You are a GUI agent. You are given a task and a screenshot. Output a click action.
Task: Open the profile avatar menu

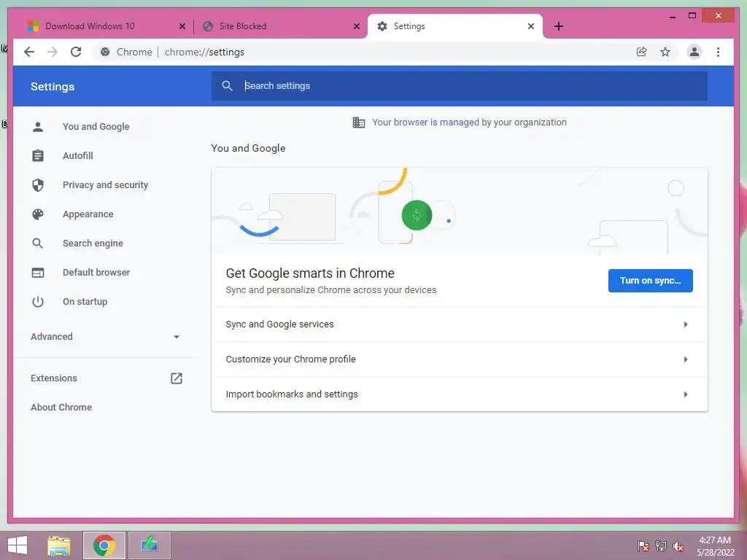point(694,52)
